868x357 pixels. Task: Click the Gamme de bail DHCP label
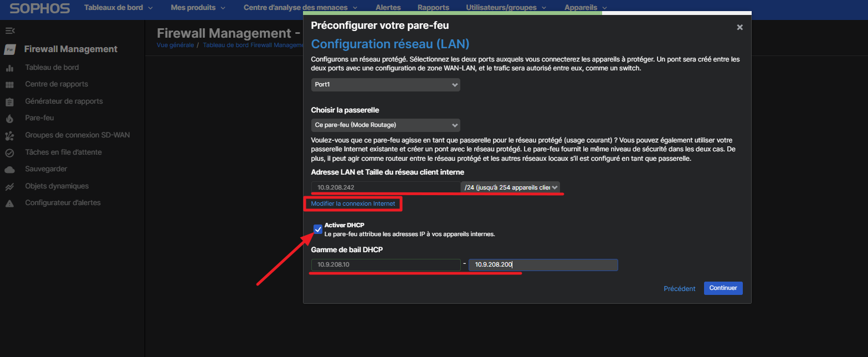pos(347,249)
